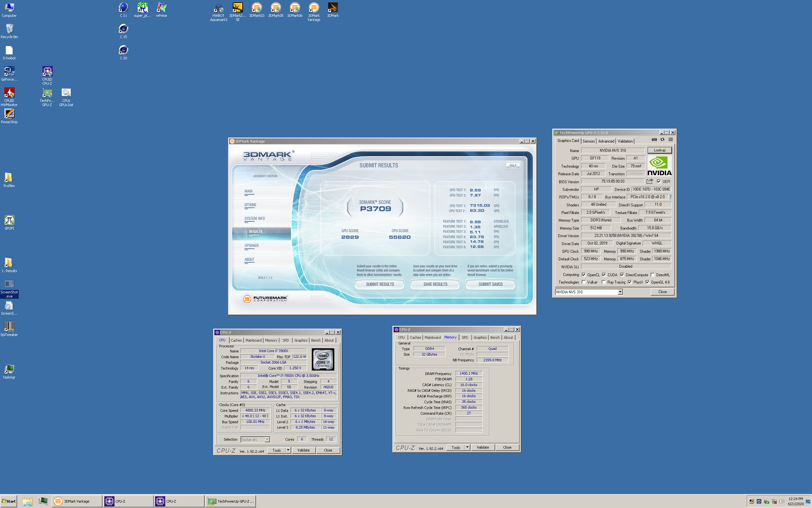This screenshot has height=508, width=812.
Task: Open the taskmgr desktop shortcut
Action: [9, 371]
